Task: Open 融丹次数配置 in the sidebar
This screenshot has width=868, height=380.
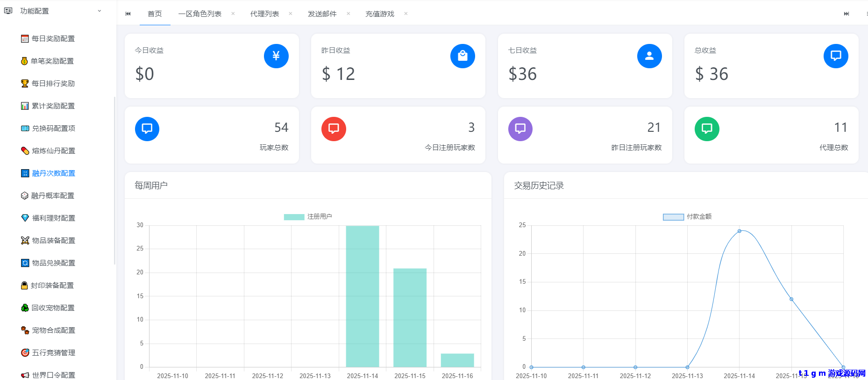Action: [53, 173]
